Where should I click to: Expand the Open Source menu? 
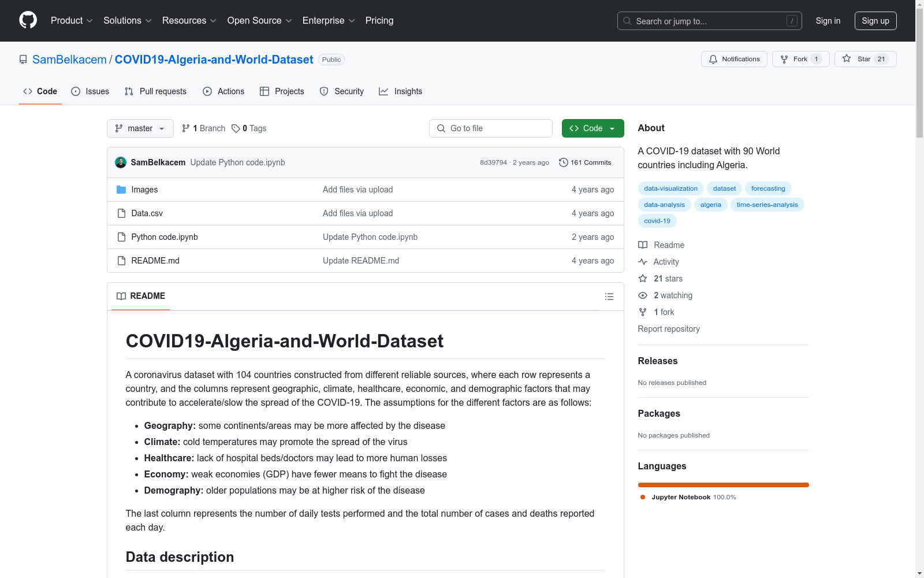260,21
